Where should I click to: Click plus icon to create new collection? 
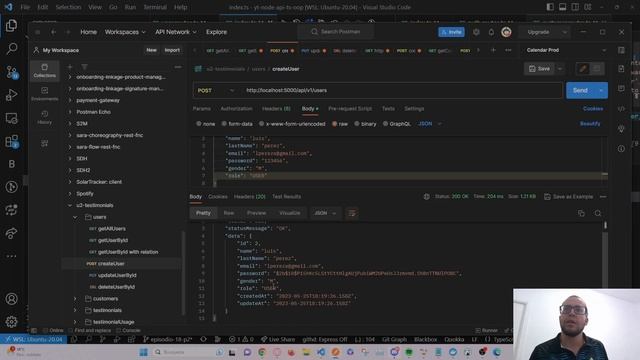(70, 67)
